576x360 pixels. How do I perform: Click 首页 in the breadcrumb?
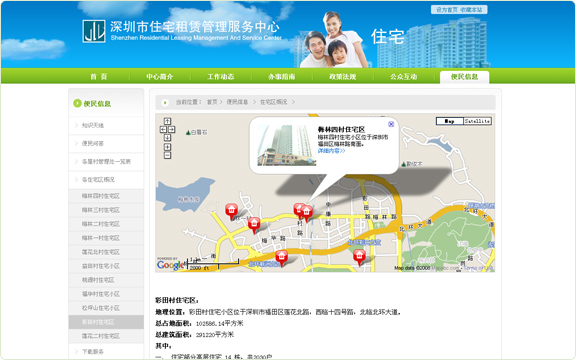tap(212, 102)
